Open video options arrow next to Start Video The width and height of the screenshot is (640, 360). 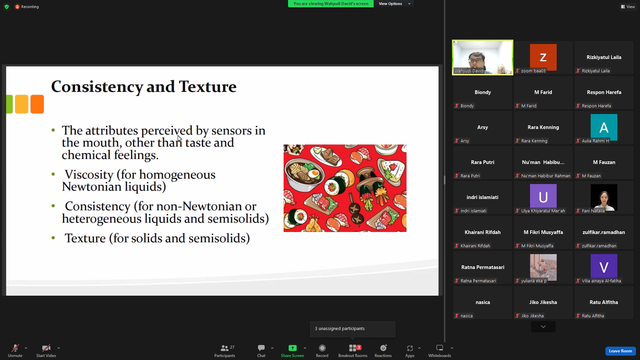58,348
